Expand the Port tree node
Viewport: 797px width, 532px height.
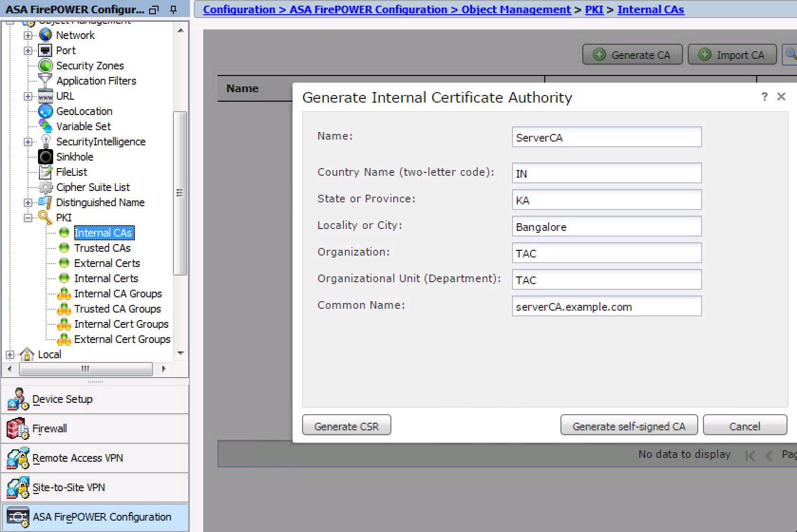pyautogui.click(x=28, y=50)
